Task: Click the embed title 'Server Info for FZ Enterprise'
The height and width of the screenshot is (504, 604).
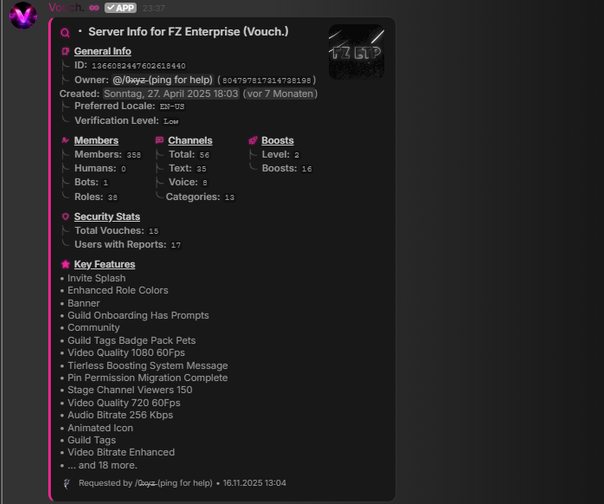Action: [x=188, y=32]
